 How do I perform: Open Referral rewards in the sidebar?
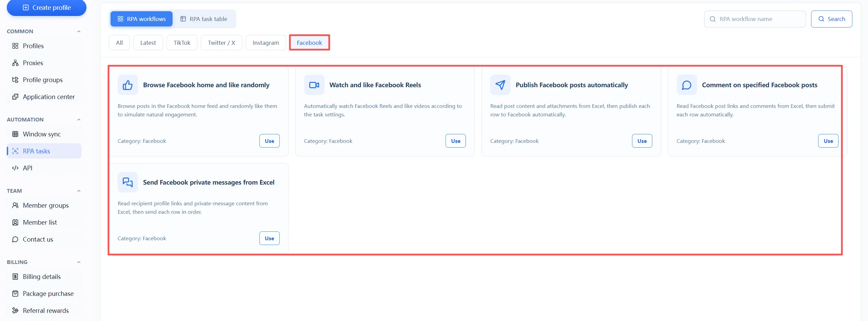[x=44, y=310]
